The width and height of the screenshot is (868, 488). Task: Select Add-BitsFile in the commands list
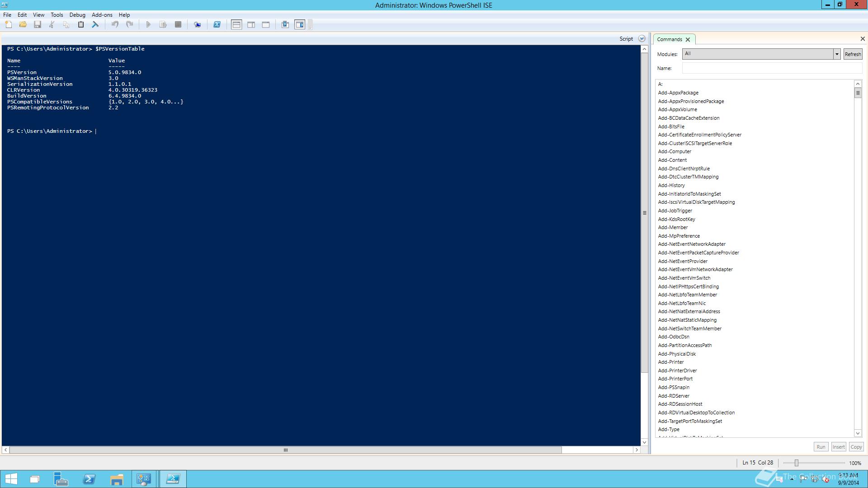pos(671,127)
